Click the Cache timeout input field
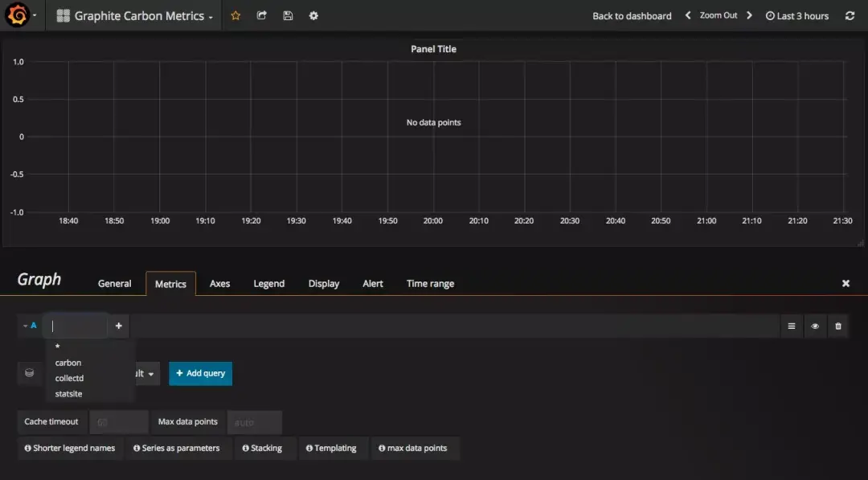This screenshot has width=868, height=480. [119, 422]
